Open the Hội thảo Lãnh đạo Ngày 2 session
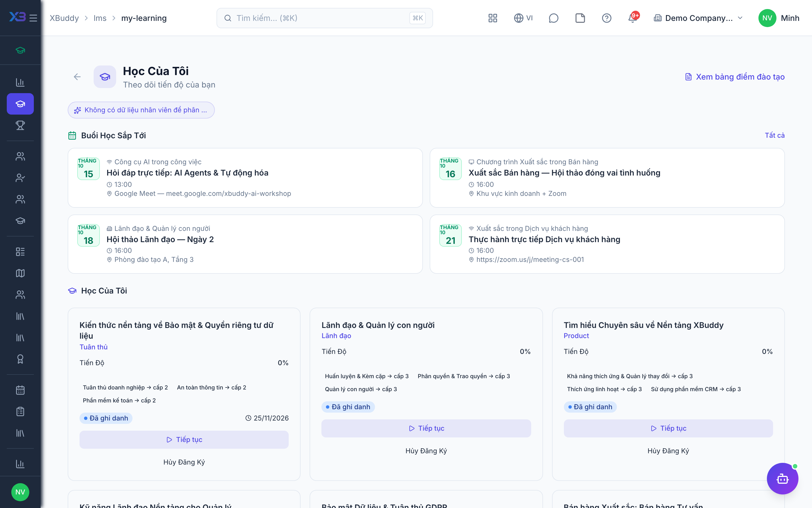Viewport: 812px width, 508px height. (x=245, y=244)
